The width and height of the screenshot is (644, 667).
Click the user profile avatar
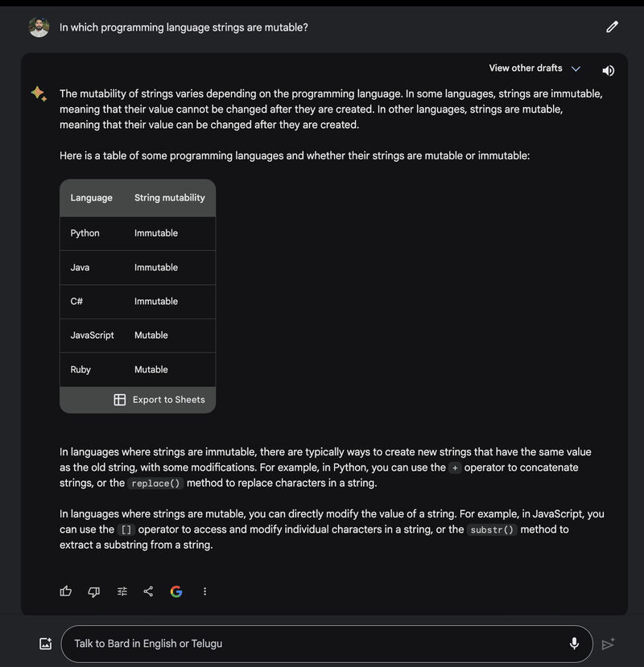pyautogui.click(x=39, y=27)
